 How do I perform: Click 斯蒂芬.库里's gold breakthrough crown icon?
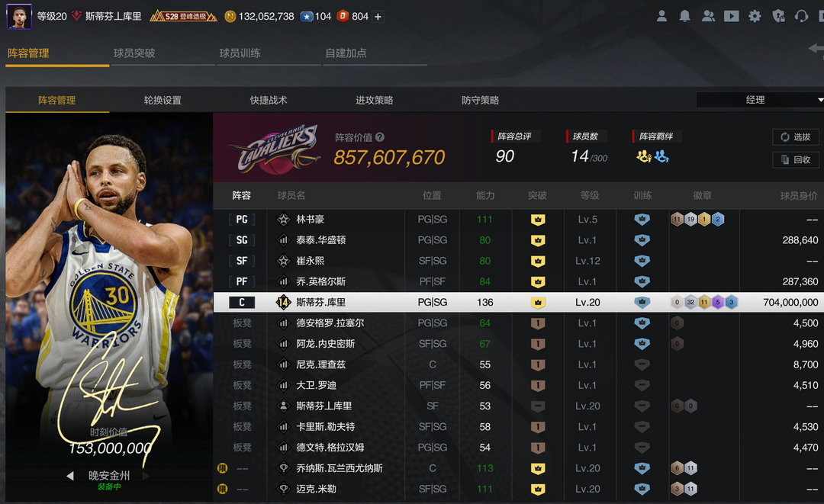(538, 303)
